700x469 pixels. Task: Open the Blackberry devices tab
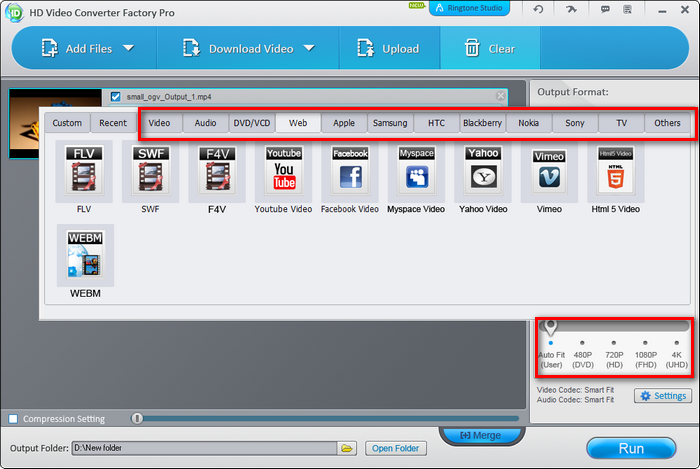point(483,123)
